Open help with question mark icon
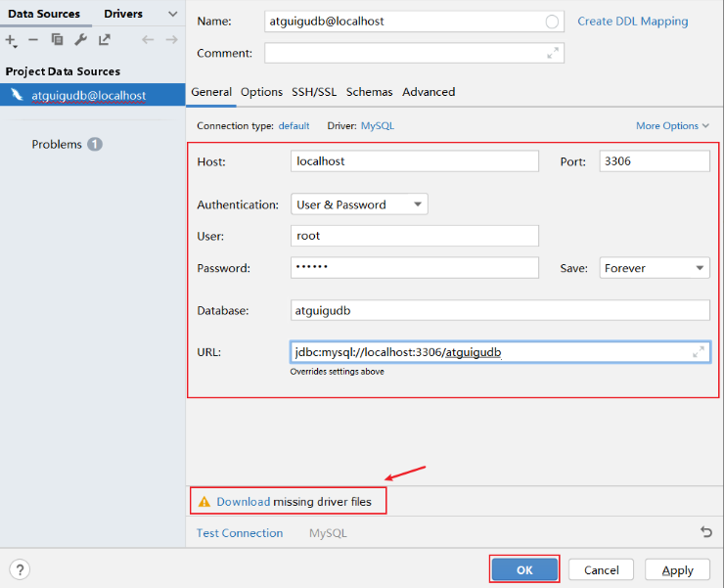725x588 pixels. coord(20,569)
